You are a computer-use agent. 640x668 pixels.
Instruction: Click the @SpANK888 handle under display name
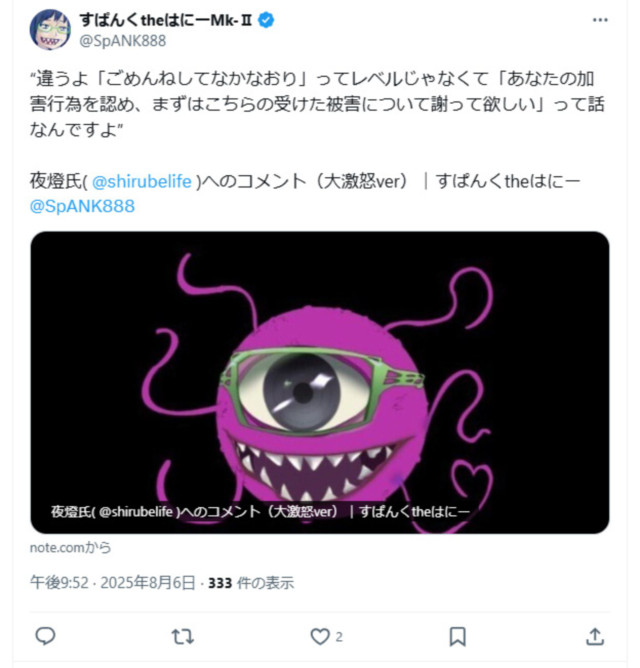click(x=123, y=41)
